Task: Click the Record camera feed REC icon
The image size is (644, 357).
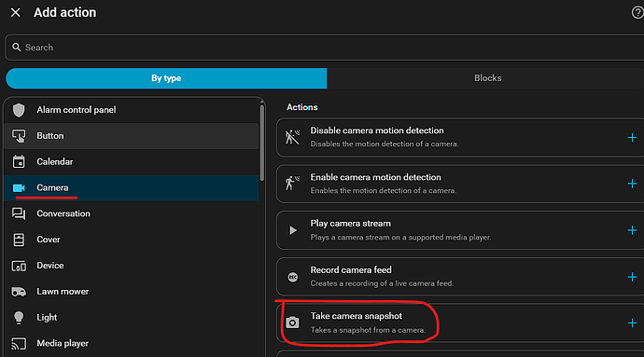Action: pyautogui.click(x=293, y=278)
